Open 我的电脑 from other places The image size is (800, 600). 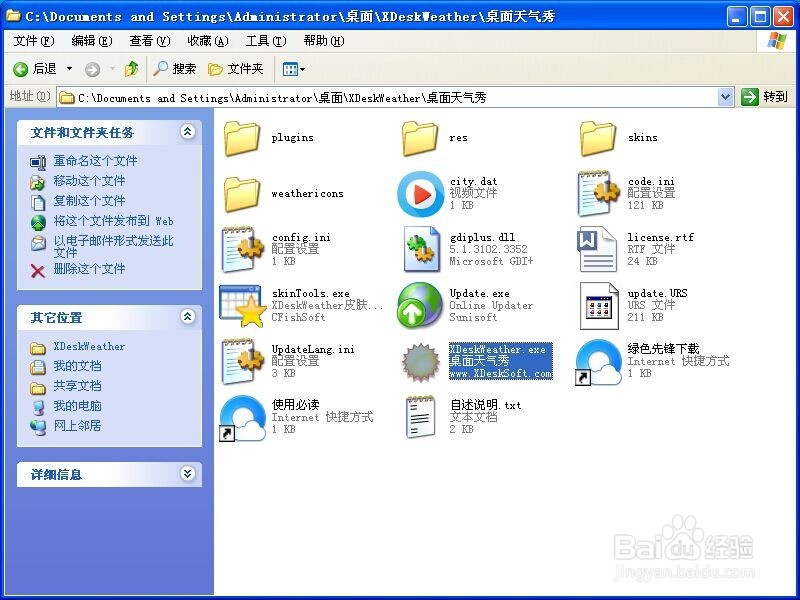tap(78, 406)
